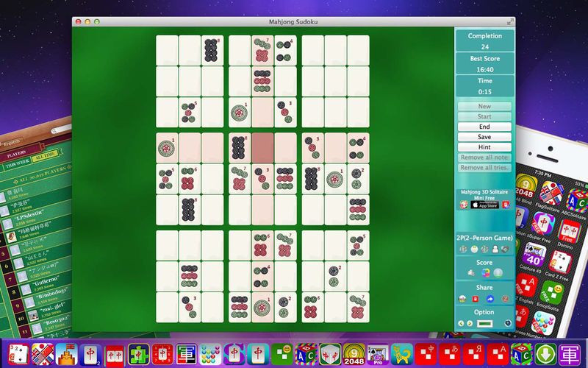Pick the green background swatch under Option
The width and height of the screenshot is (588, 368).
[484, 323]
